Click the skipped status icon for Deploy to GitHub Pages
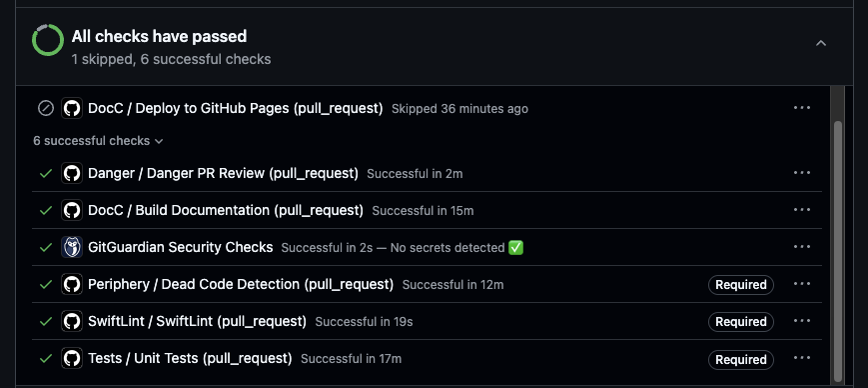This screenshot has width=868, height=388. [x=45, y=108]
